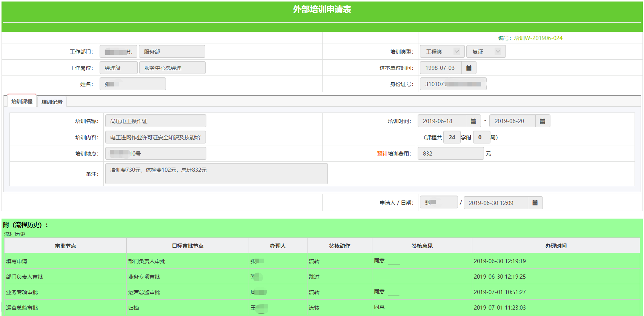Open calendar for 进本单位时间 date
The width and height of the screenshot is (644, 316).
pyautogui.click(x=469, y=68)
